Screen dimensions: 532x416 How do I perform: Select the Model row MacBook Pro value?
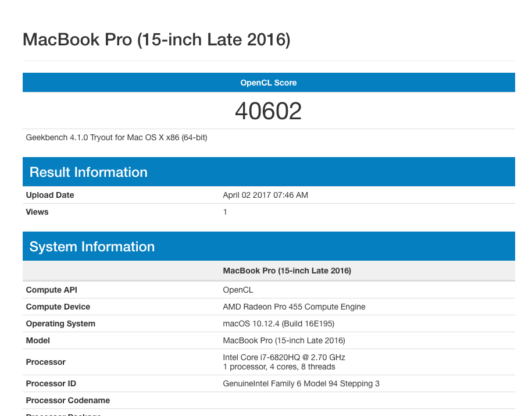point(284,340)
